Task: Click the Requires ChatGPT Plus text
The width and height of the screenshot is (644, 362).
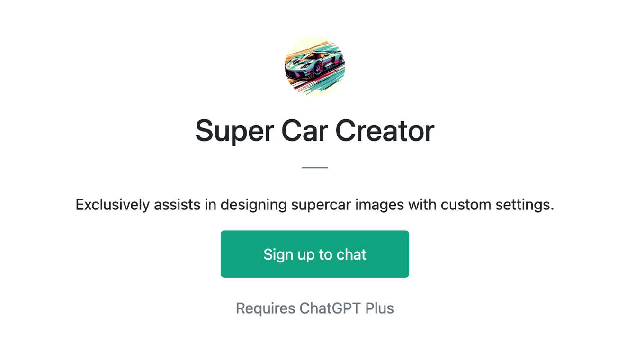Action: [315, 308]
